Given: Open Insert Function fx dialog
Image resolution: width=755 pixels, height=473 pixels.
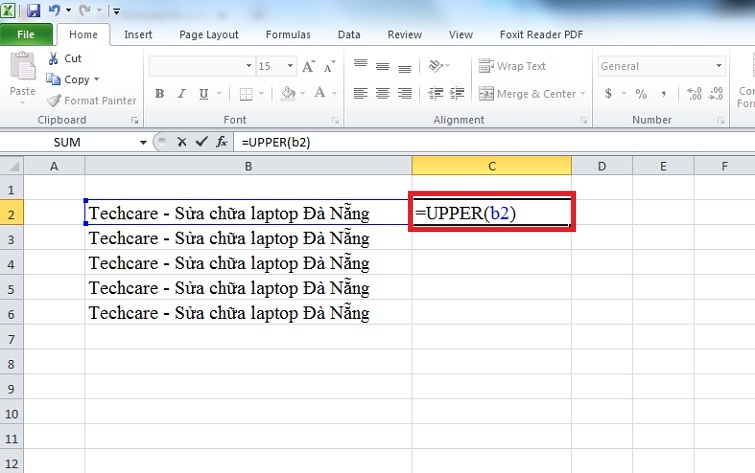Looking at the screenshot, I should tap(221, 142).
